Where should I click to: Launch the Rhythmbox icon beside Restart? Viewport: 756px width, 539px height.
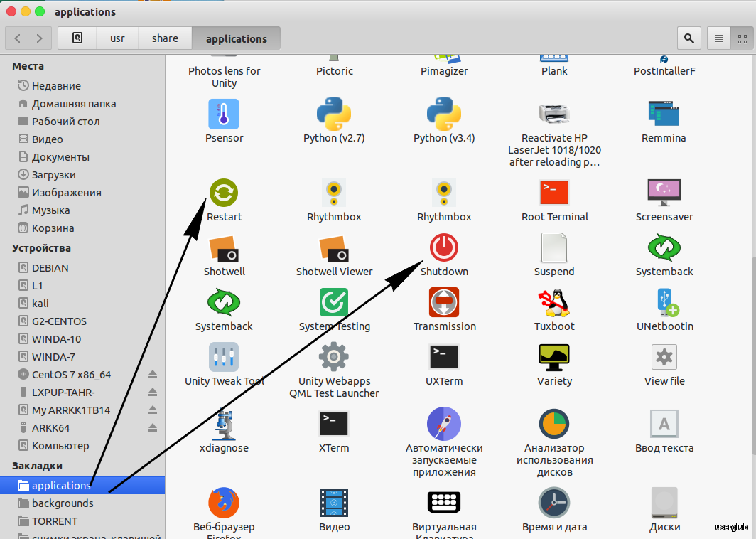pos(334,193)
